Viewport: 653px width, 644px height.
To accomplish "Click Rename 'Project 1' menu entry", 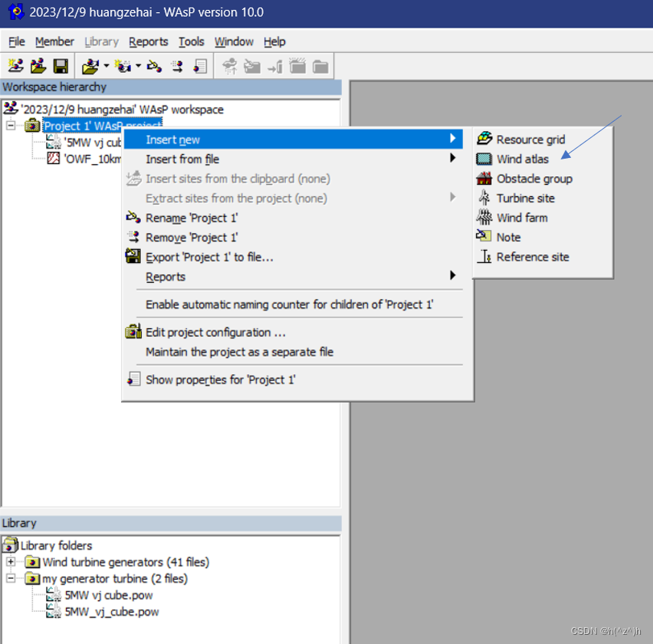I will [x=294, y=218].
